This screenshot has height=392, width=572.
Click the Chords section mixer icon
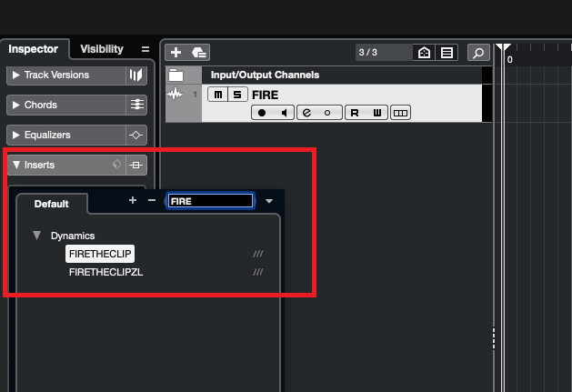(136, 106)
